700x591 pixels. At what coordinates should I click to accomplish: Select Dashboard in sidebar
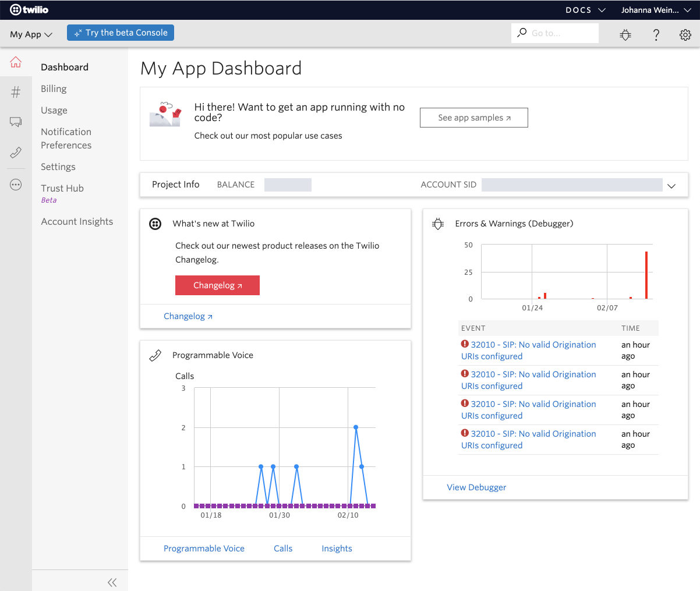[65, 67]
